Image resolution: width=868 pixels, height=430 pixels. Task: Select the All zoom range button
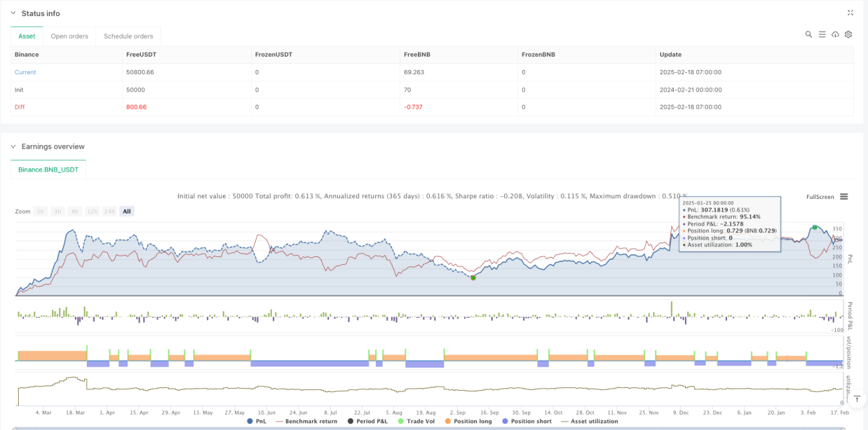[x=126, y=211]
